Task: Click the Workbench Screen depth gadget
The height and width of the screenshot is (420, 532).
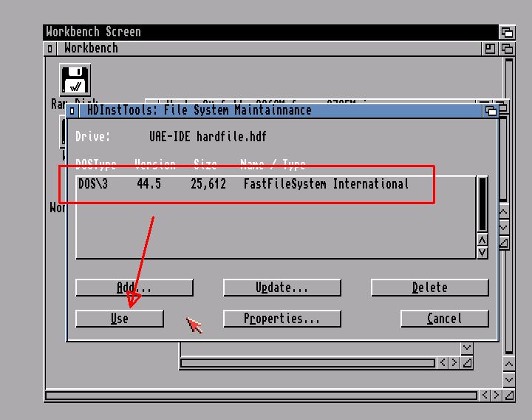Action: [x=507, y=33]
